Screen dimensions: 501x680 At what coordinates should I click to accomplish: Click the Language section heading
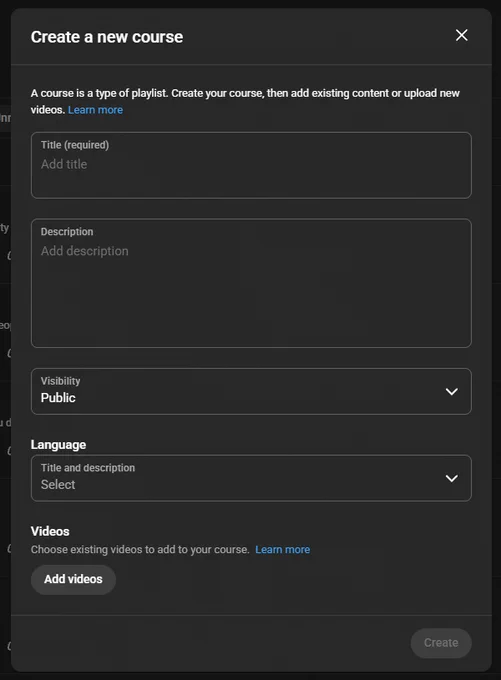(x=58, y=445)
